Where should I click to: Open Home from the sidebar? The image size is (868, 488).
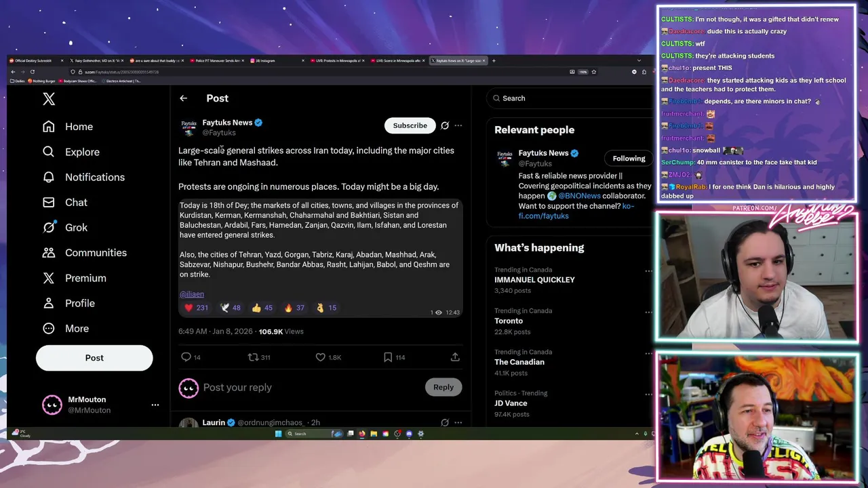[x=67, y=127]
